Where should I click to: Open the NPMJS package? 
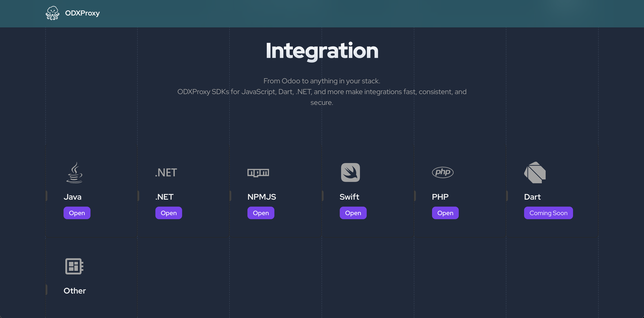pos(261,213)
